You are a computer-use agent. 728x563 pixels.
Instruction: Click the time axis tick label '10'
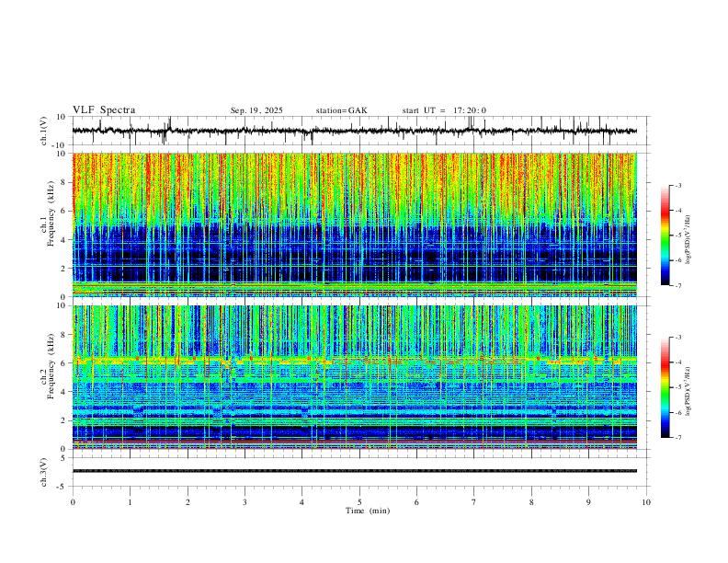(646, 502)
